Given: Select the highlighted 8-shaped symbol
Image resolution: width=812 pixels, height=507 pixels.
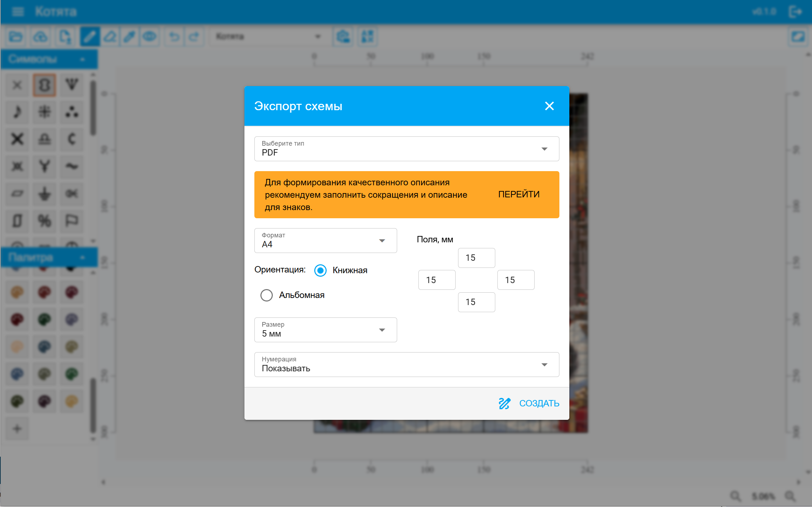Looking at the screenshot, I should [x=44, y=85].
